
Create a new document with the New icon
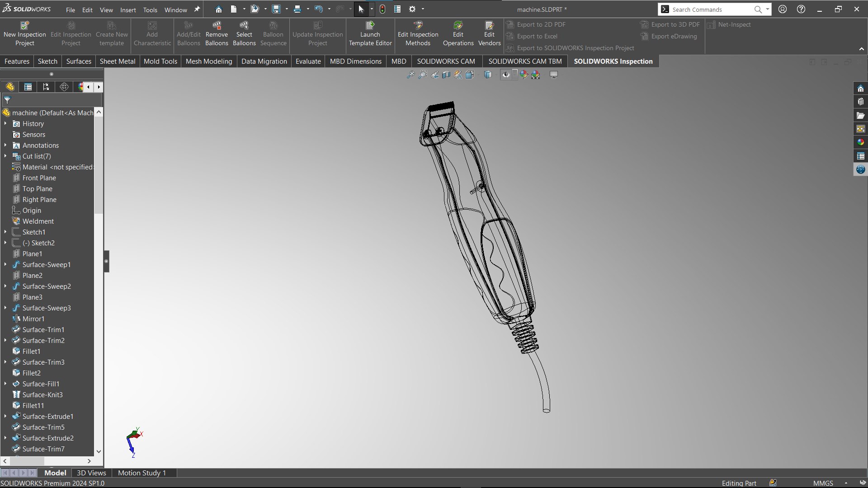[x=234, y=9]
